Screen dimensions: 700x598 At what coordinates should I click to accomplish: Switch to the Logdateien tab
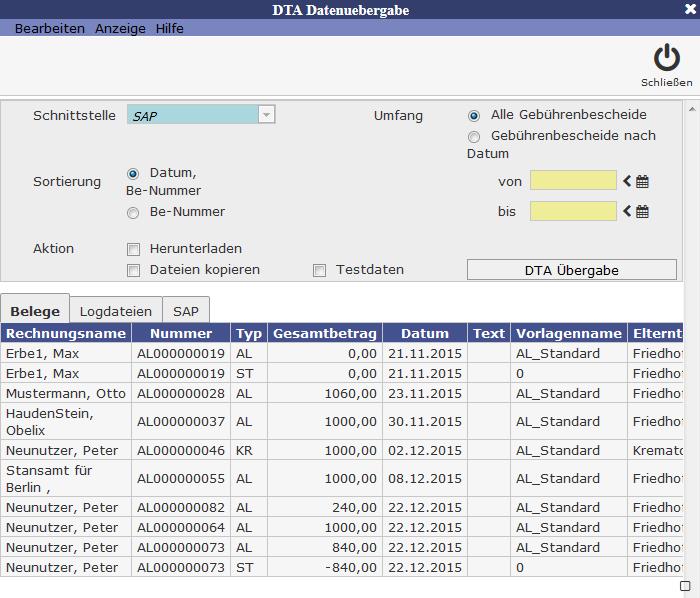click(116, 311)
